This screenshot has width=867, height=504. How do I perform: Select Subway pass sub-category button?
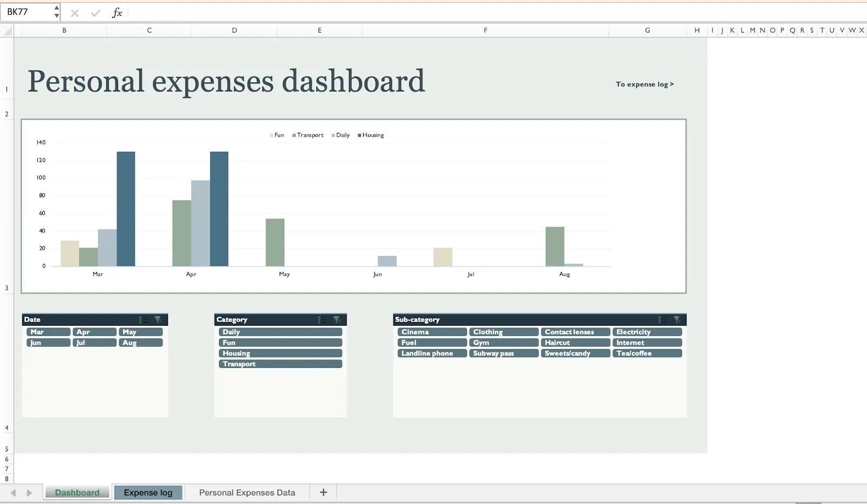[504, 353]
